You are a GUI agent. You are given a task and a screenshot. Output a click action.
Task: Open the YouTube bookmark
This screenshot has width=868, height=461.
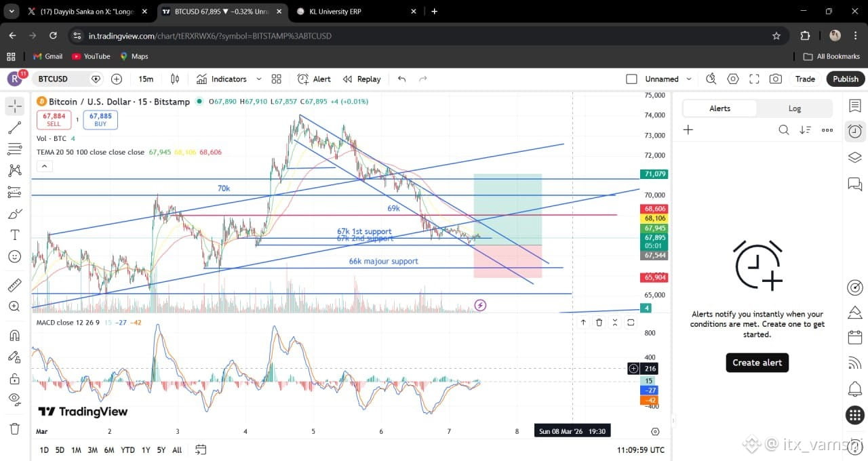click(90, 56)
